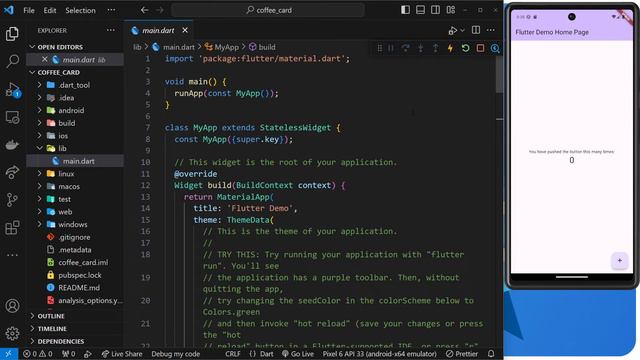The width and height of the screenshot is (640, 360).
Task: Toggle the secondary side bar
Action: 436,10
